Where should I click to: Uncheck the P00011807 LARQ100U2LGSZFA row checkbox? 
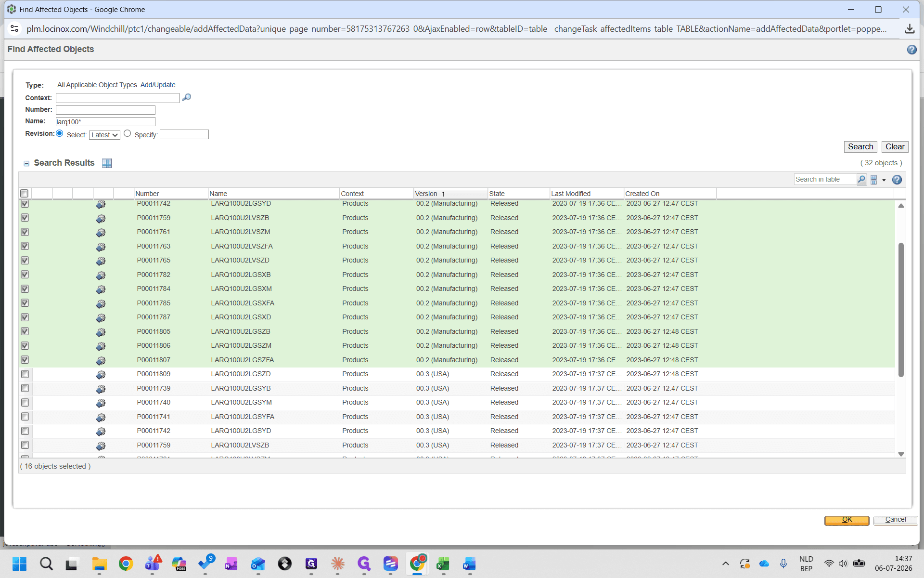25,360
